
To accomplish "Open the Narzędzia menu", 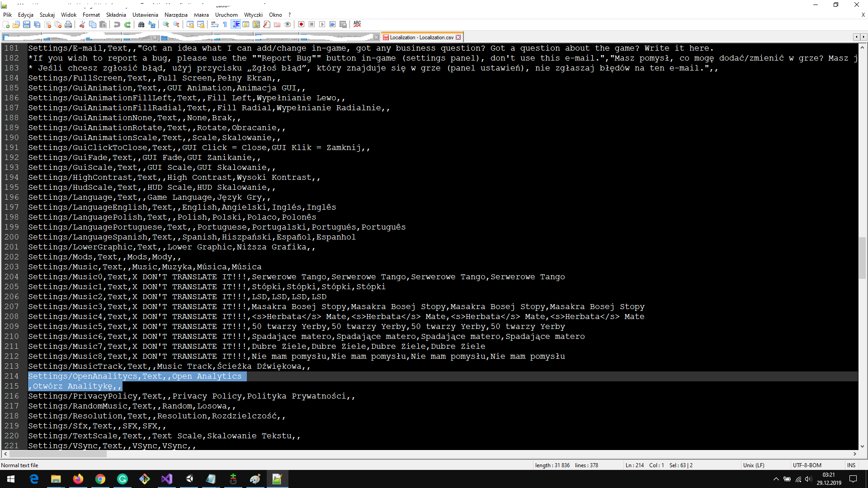I will pos(176,15).
